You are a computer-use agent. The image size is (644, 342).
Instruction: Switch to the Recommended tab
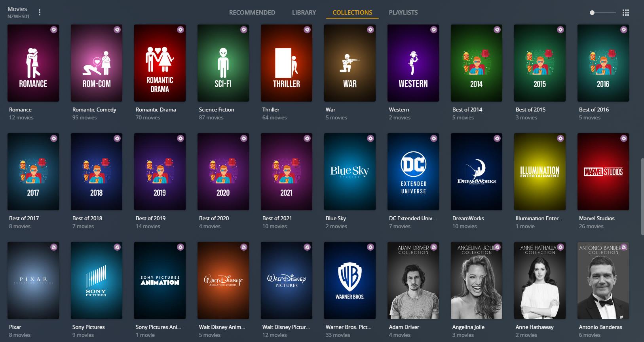coord(252,13)
